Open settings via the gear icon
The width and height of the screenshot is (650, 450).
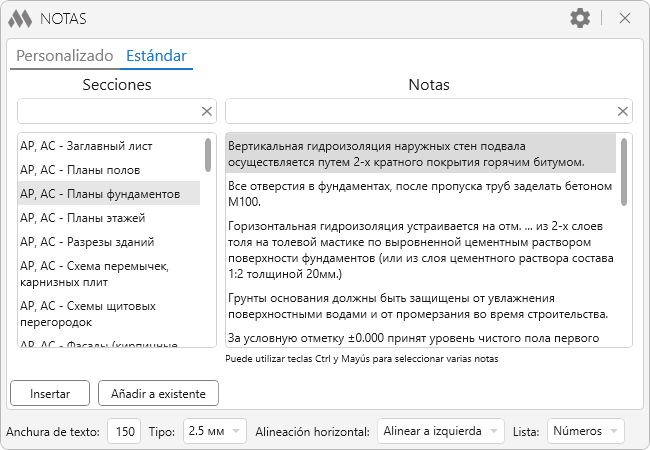click(580, 18)
